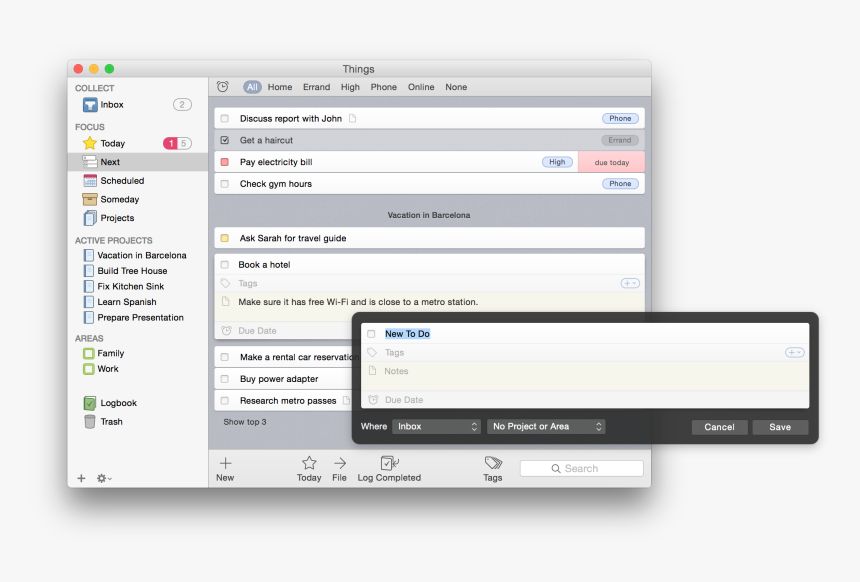Open the Inbox list icon
The image size is (860, 582).
pos(90,104)
